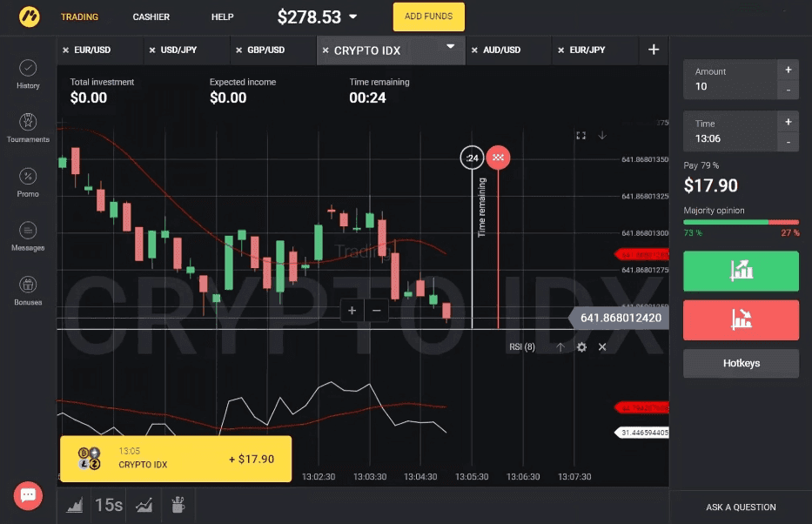This screenshot has height=524, width=812.
Task: Click the Ask a Question link
Action: point(741,507)
